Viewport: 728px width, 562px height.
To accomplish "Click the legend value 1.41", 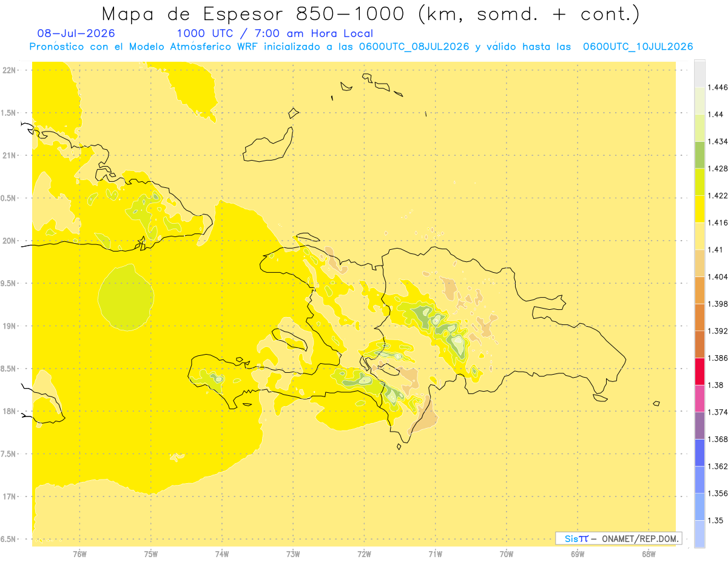I will click(x=716, y=249).
